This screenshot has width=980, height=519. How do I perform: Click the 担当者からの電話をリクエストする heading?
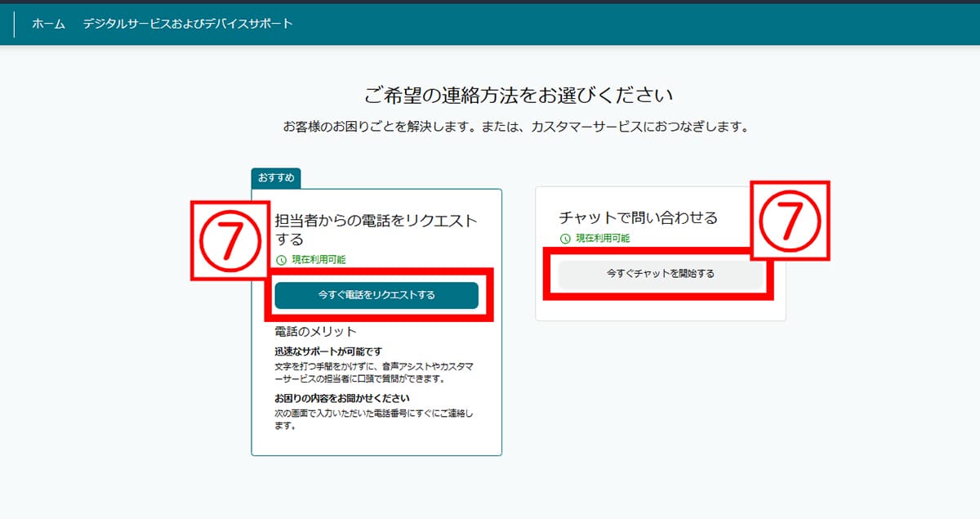(x=376, y=230)
